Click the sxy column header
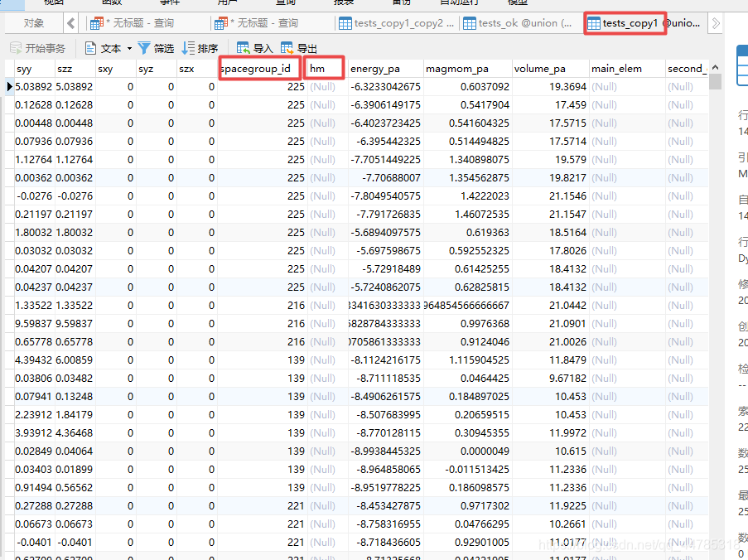The width and height of the screenshot is (748, 560). click(x=115, y=69)
